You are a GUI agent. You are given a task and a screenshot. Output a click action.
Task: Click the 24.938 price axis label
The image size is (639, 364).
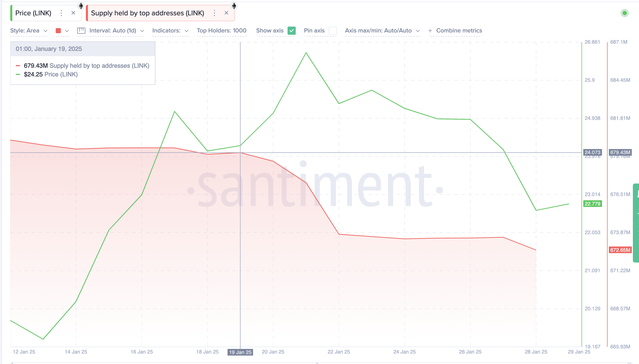tap(592, 118)
